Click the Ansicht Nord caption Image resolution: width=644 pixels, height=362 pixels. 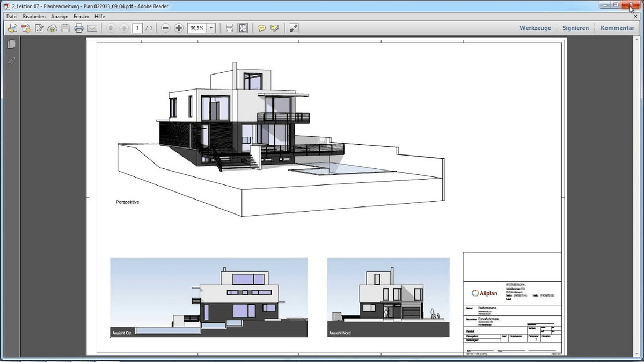340,333
